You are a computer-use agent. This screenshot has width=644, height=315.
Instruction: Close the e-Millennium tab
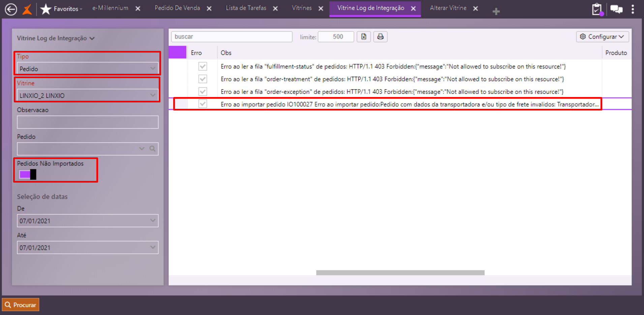coord(138,8)
